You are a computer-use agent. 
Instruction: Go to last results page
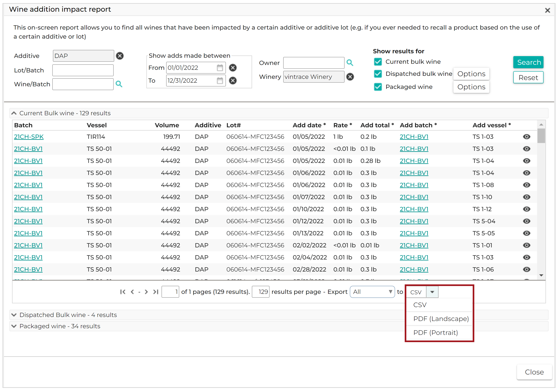[x=156, y=292]
